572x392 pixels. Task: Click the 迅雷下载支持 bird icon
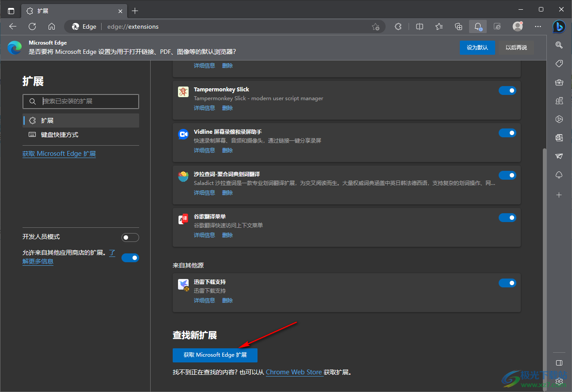183,285
